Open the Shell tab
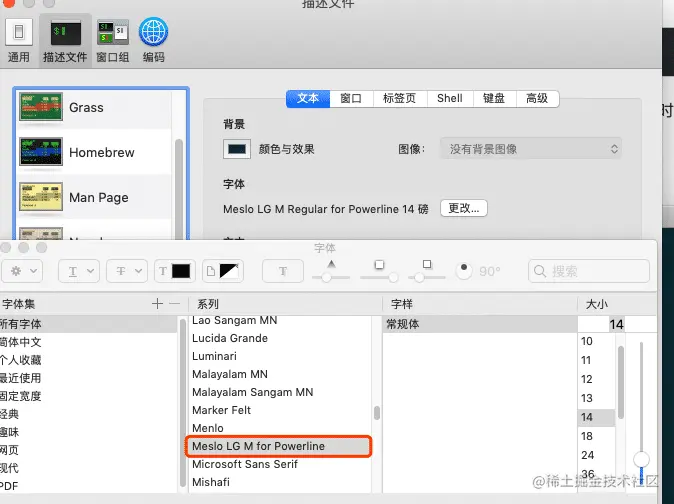Screen dimensions: 674x504 coord(450,98)
